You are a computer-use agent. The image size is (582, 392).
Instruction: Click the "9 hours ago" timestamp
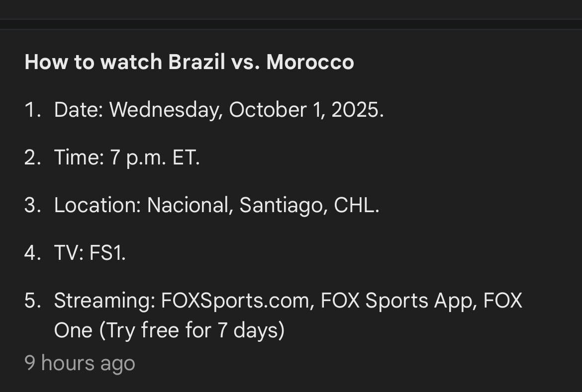tap(80, 363)
